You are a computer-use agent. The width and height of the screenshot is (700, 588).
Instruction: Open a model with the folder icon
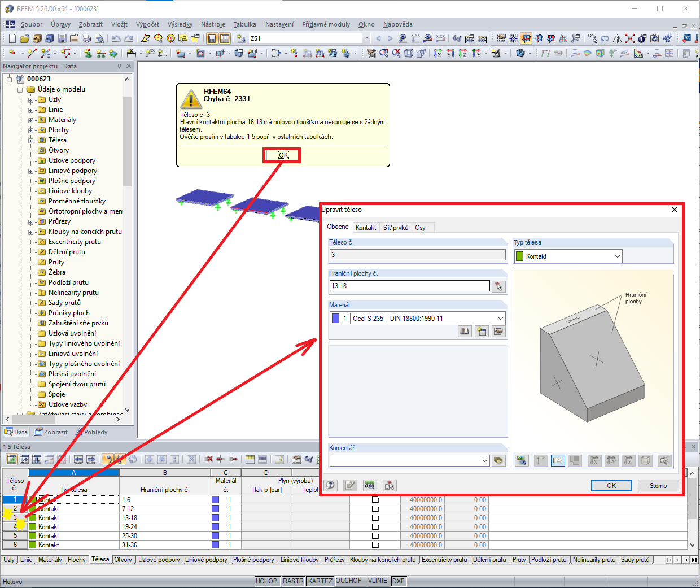pyautogui.click(x=24, y=38)
